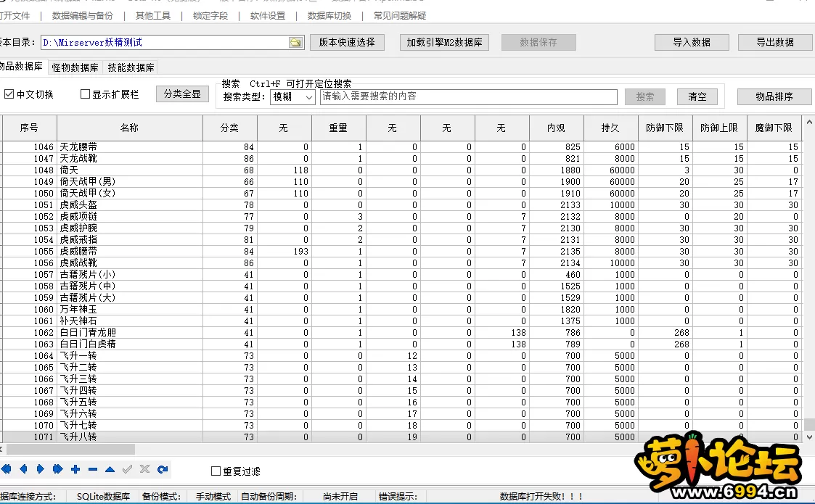Click the 清空 button

click(697, 96)
